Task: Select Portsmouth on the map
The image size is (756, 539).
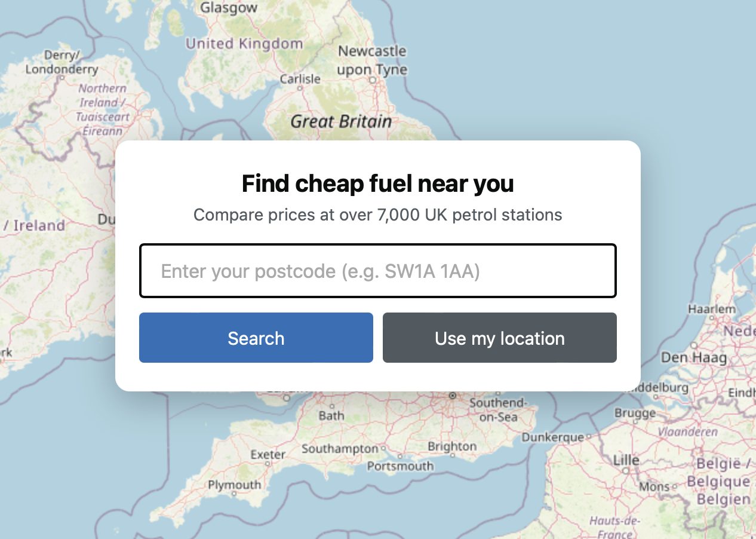Action: [399, 466]
